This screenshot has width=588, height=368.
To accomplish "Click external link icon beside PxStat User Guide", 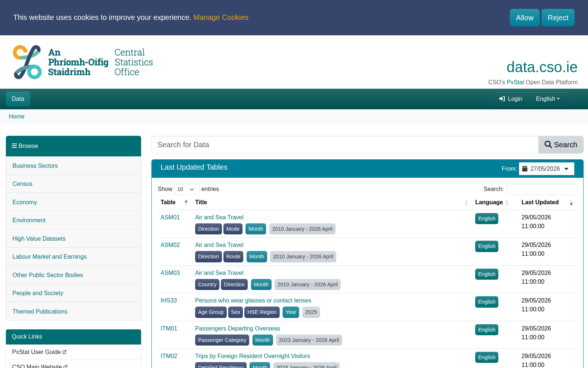I will (64, 352).
